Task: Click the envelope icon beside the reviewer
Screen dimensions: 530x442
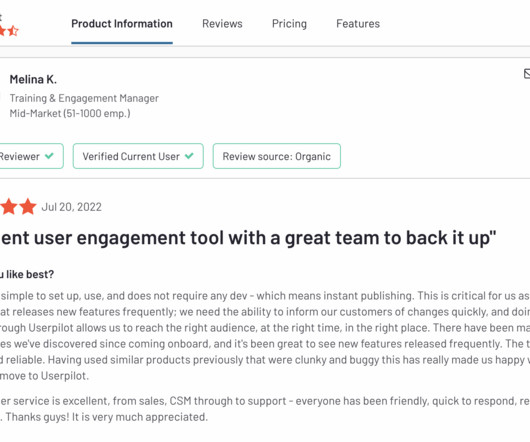Action: (x=527, y=73)
